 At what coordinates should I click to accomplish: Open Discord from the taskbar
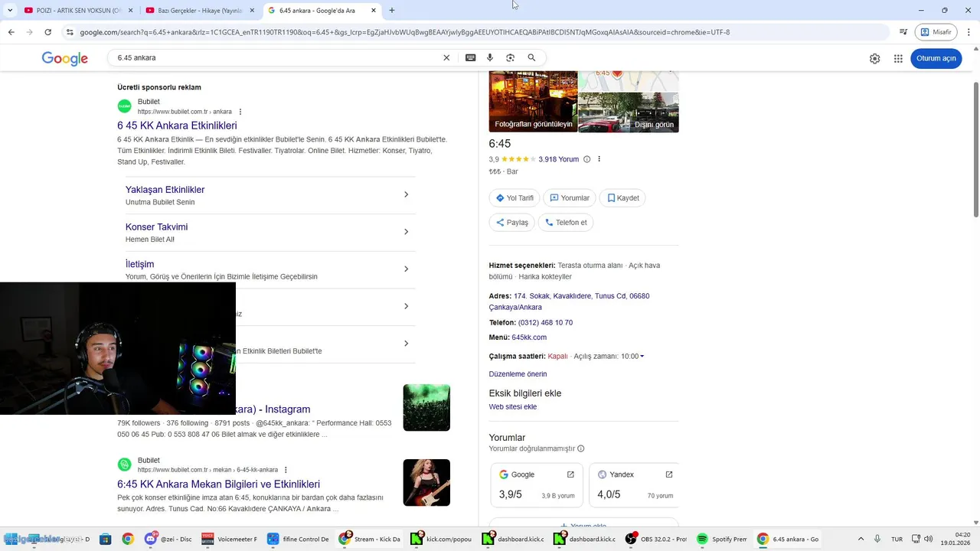tap(169, 539)
